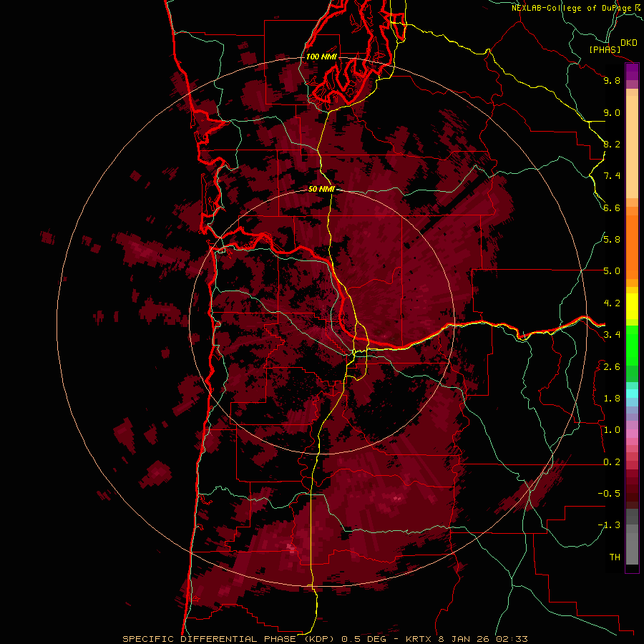The height and width of the screenshot is (644, 644).
Task: Click the 5.8 value on color scale
Action: (612, 240)
